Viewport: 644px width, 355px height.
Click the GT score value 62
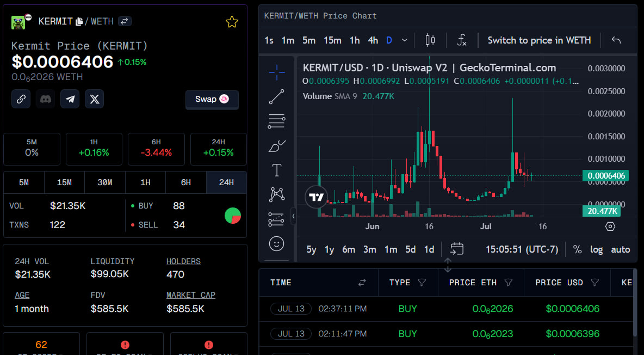(x=41, y=344)
